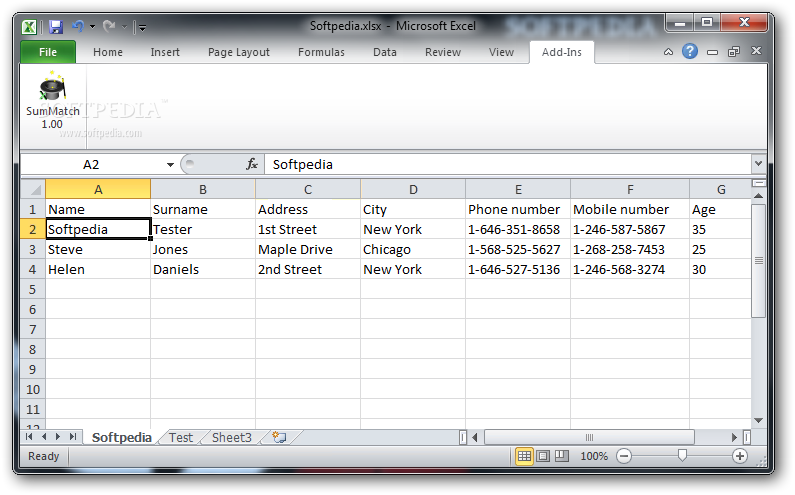Click the horizontal scrollbar thumb

pyautogui.click(x=589, y=437)
